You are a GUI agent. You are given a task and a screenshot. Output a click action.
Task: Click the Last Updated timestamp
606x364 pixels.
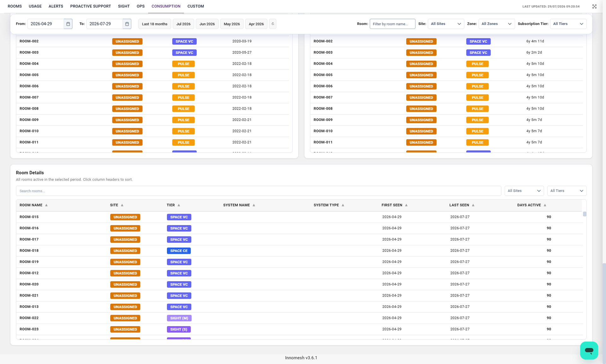551,7
